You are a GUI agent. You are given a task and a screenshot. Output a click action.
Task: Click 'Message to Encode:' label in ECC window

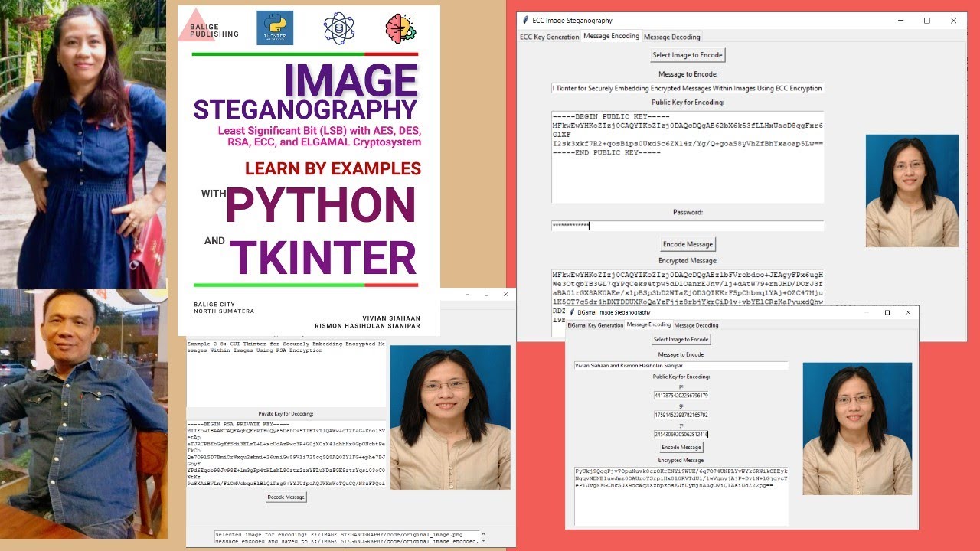coord(688,74)
